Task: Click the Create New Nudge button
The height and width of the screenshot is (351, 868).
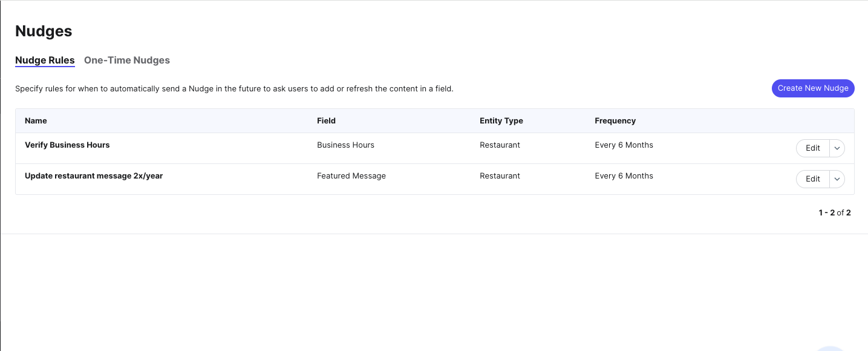Action: [812, 88]
